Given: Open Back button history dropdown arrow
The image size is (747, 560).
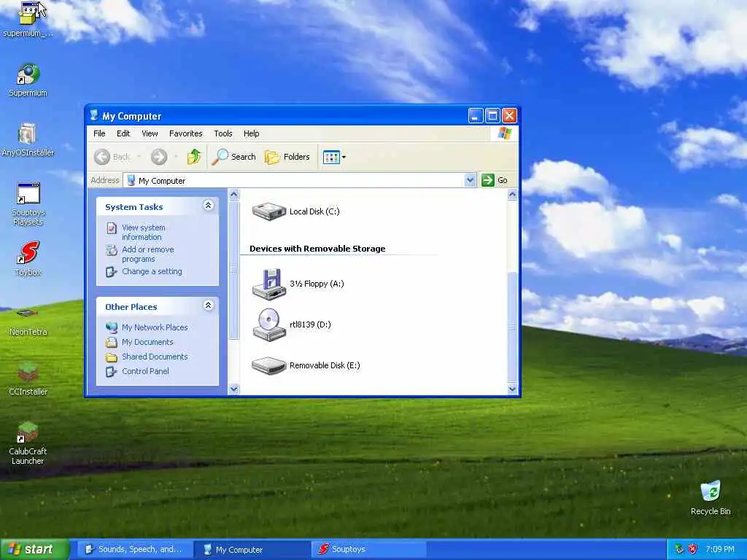Looking at the screenshot, I should (139, 157).
